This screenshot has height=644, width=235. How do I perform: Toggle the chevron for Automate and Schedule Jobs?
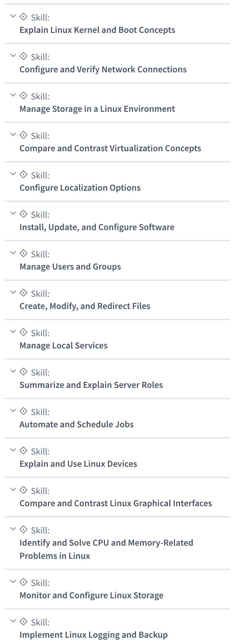coord(13,410)
